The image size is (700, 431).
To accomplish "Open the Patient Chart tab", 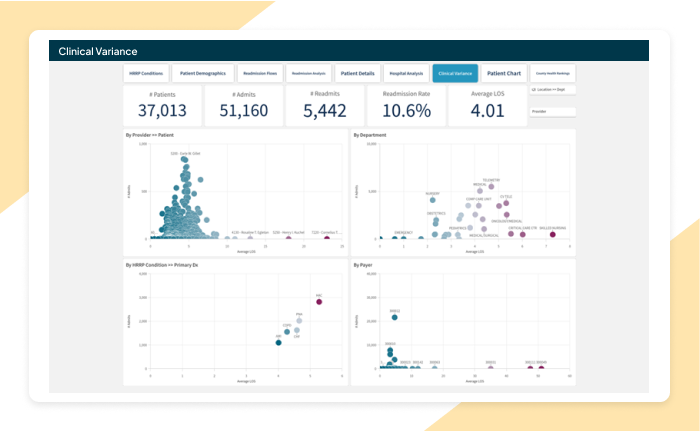I will click(x=504, y=73).
